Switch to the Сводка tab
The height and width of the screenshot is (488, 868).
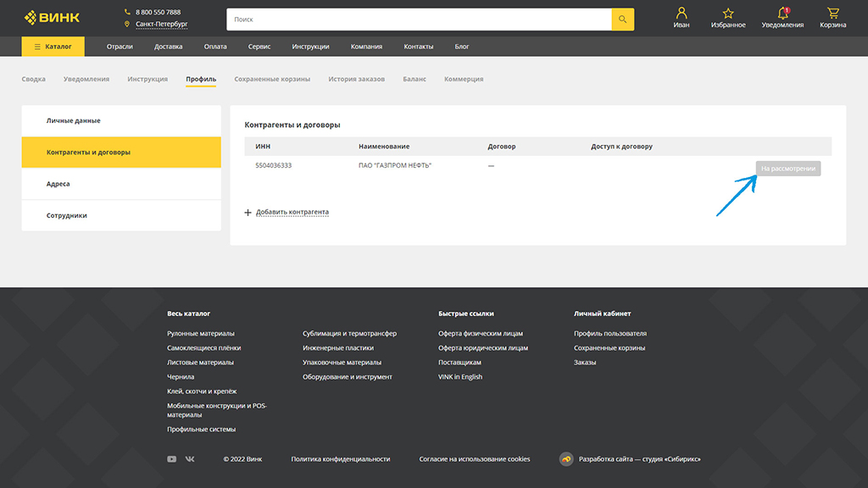pyautogui.click(x=34, y=79)
